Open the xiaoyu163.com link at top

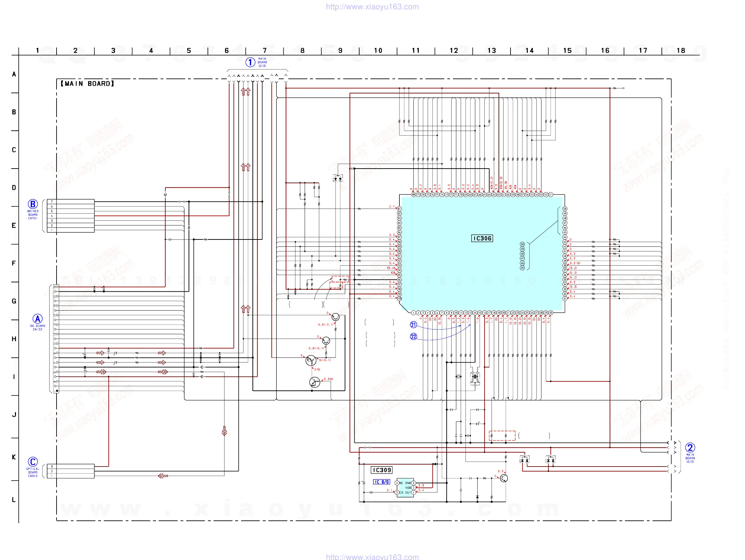tap(372, 7)
